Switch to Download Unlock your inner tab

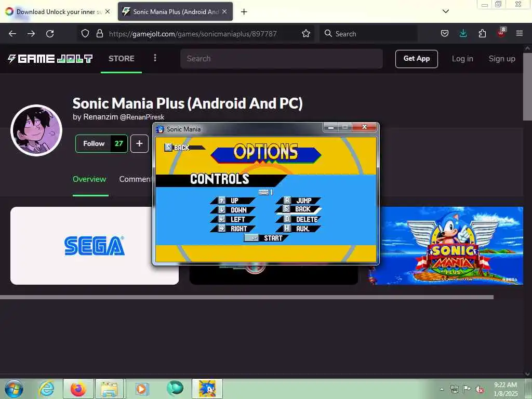pos(58,11)
